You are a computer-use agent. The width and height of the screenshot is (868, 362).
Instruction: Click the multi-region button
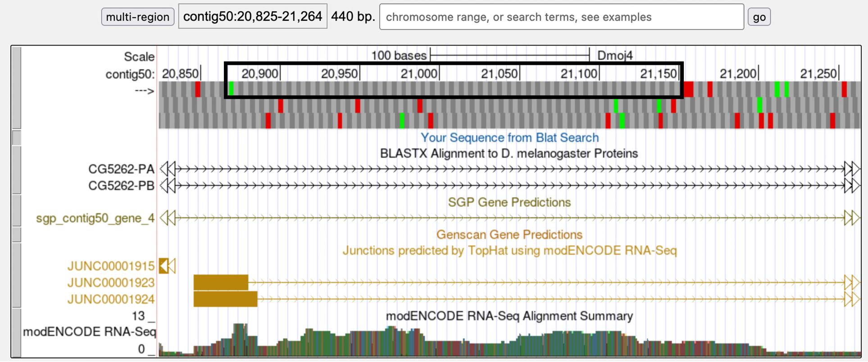[137, 17]
